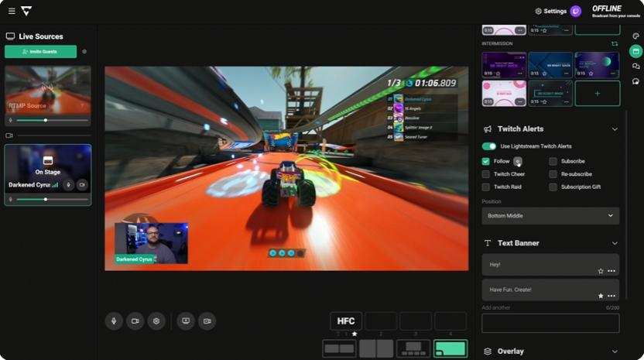The width and height of the screenshot is (644, 360).
Task: Open the Position dropdown showing Bottom Middle
Action: click(550, 216)
